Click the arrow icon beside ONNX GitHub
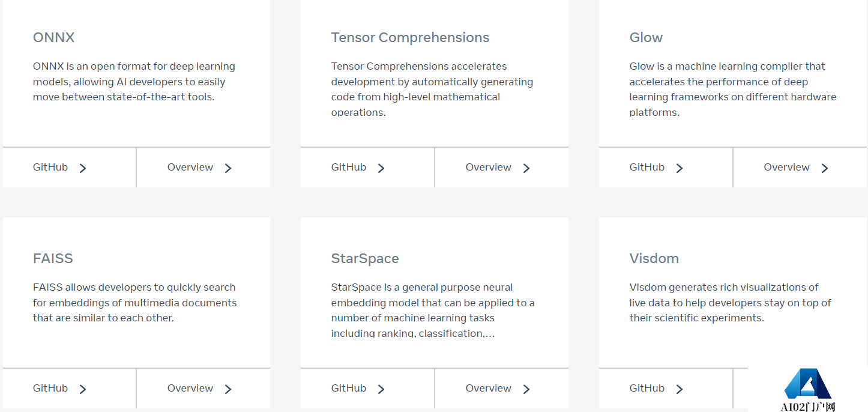The image size is (868, 412). (x=83, y=168)
